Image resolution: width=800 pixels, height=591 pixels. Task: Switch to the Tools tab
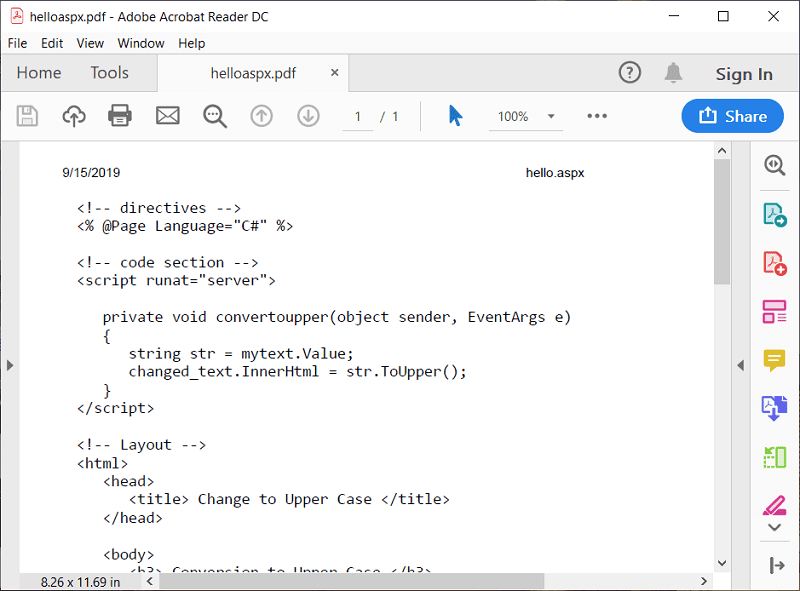109,73
